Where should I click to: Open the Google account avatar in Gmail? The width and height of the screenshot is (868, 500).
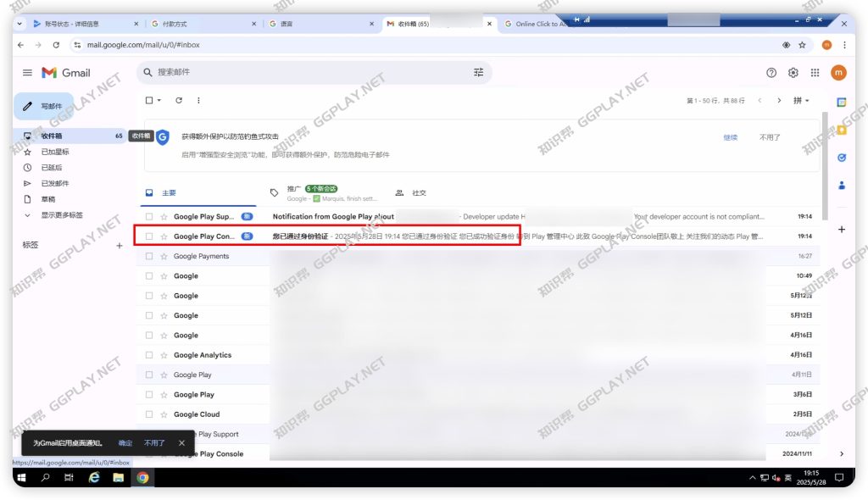tap(838, 73)
